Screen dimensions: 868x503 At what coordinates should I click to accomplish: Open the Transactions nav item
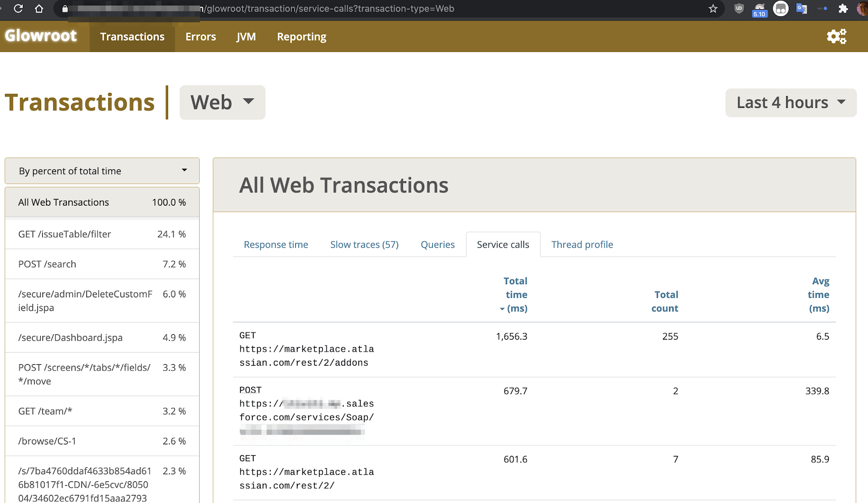(132, 37)
